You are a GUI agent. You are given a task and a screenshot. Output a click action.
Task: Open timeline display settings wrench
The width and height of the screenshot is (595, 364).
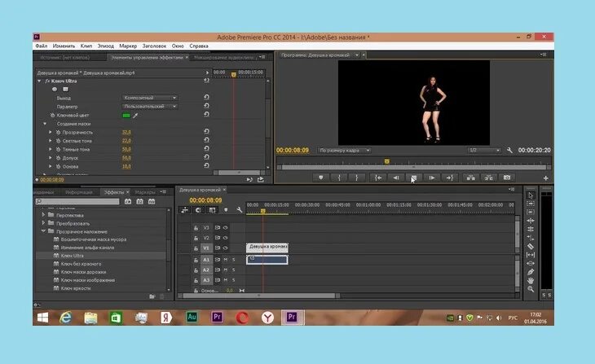(239, 209)
